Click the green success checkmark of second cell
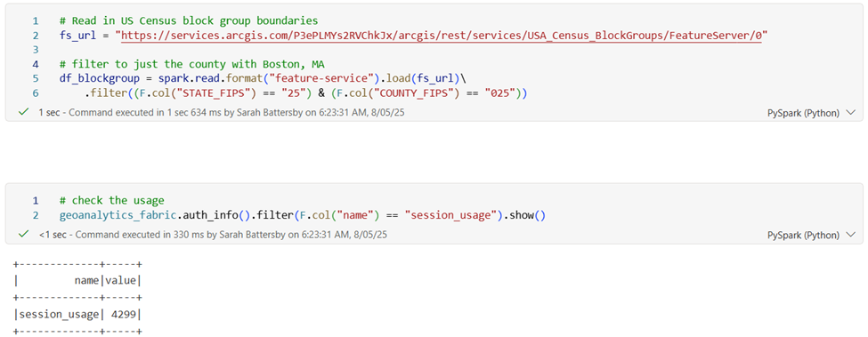 tap(24, 234)
